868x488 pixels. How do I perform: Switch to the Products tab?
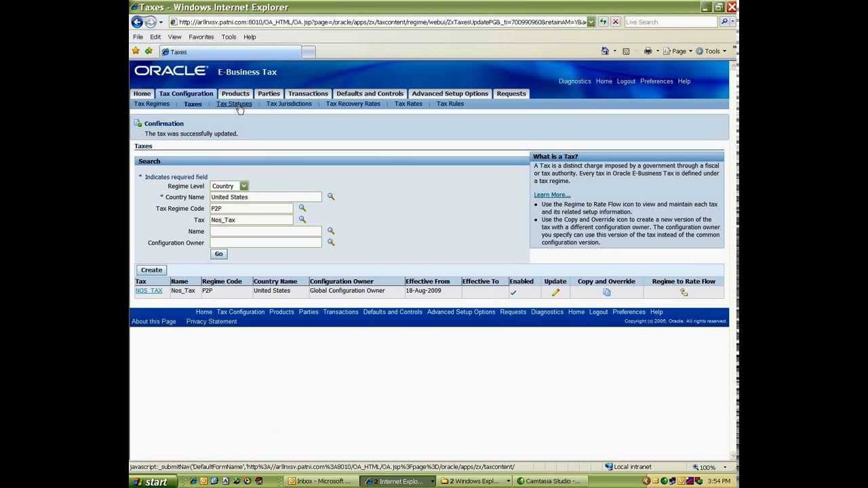tap(235, 94)
